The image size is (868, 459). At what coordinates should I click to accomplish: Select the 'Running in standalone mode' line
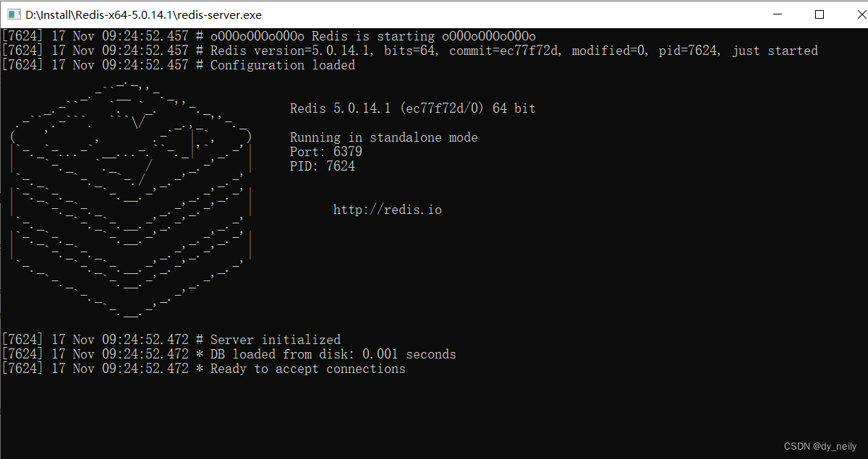tap(383, 137)
